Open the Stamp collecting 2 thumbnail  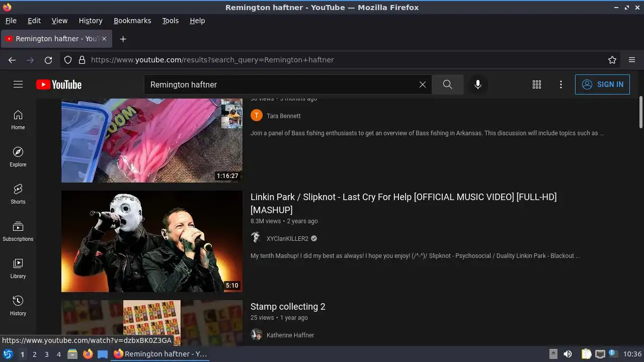152,323
